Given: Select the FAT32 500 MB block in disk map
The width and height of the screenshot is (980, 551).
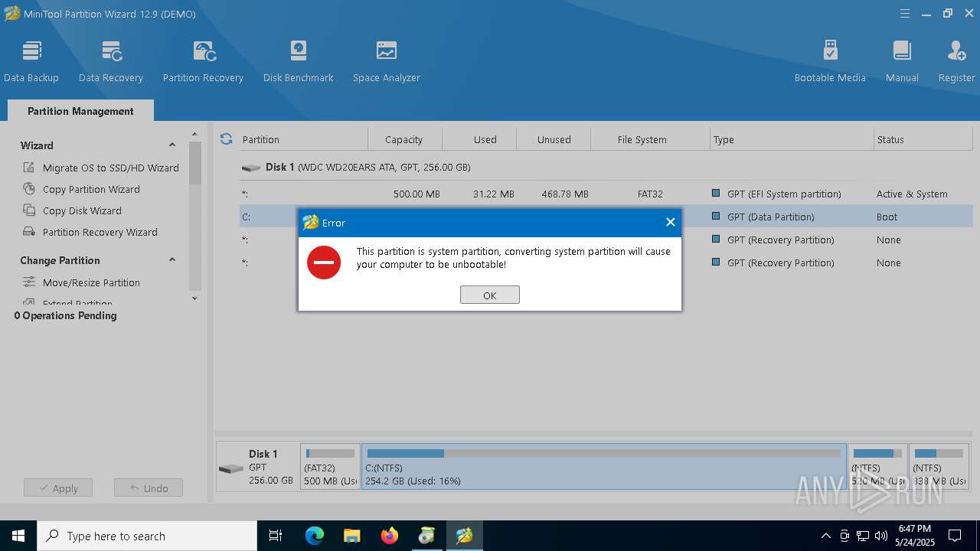Looking at the screenshot, I should [330, 466].
